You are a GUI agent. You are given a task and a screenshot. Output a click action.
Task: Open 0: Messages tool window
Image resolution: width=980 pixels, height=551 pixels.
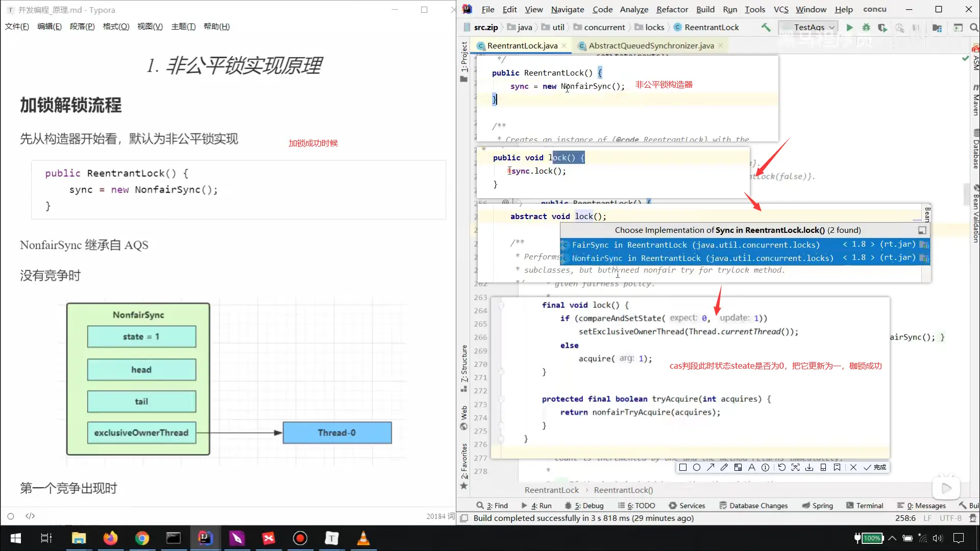(921, 506)
